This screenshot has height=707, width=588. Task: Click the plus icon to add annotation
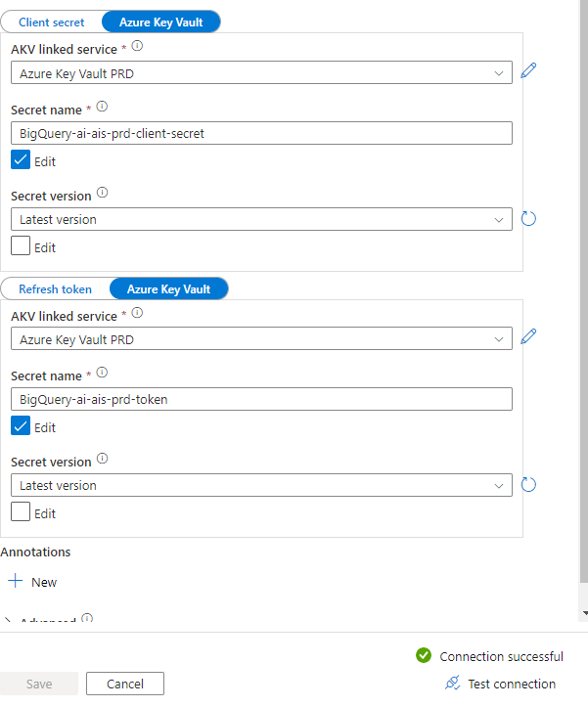click(x=15, y=581)
